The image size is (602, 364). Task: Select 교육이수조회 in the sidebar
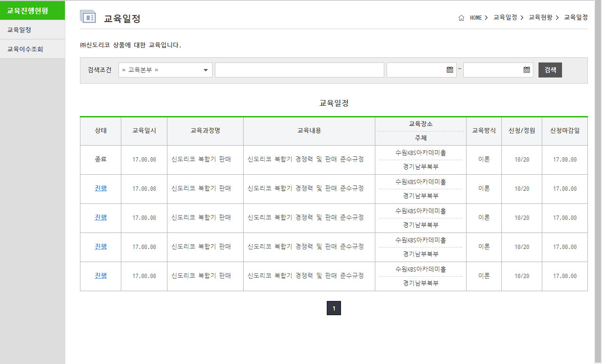32,49
